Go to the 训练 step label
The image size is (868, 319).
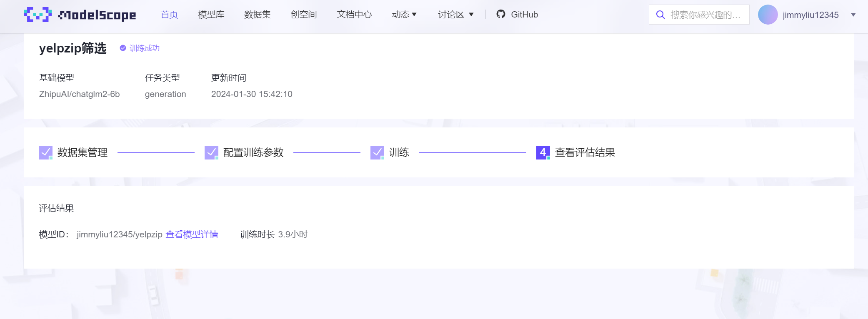coord(399,152)
